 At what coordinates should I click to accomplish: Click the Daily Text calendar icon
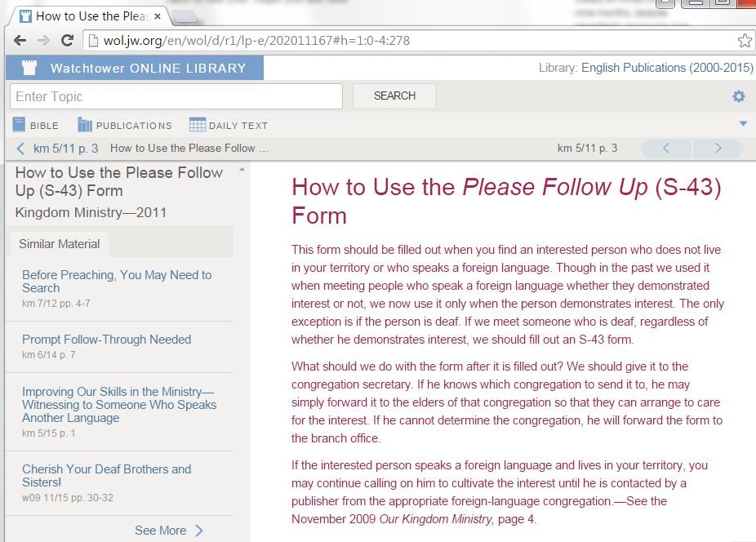[198, 125]
